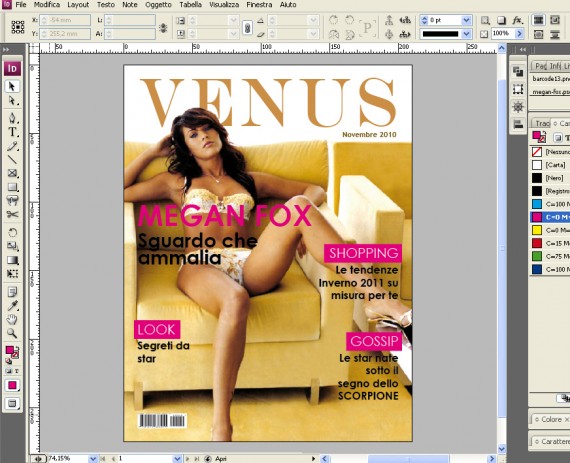Go to next page arrow button
This screenshot has height=463, width=570.
click(x=188, y=459)
